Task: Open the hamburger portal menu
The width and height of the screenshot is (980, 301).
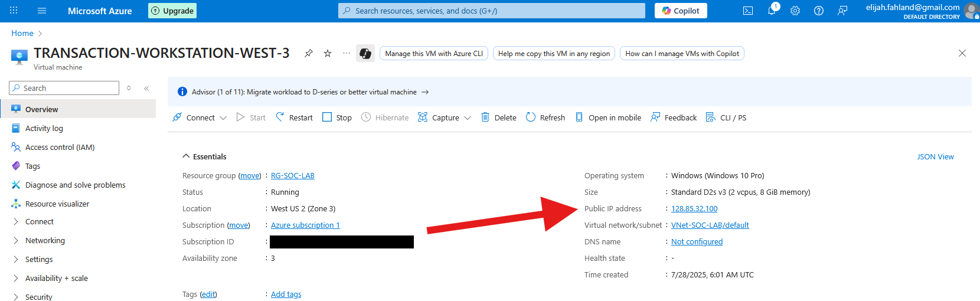Action: 42,11
